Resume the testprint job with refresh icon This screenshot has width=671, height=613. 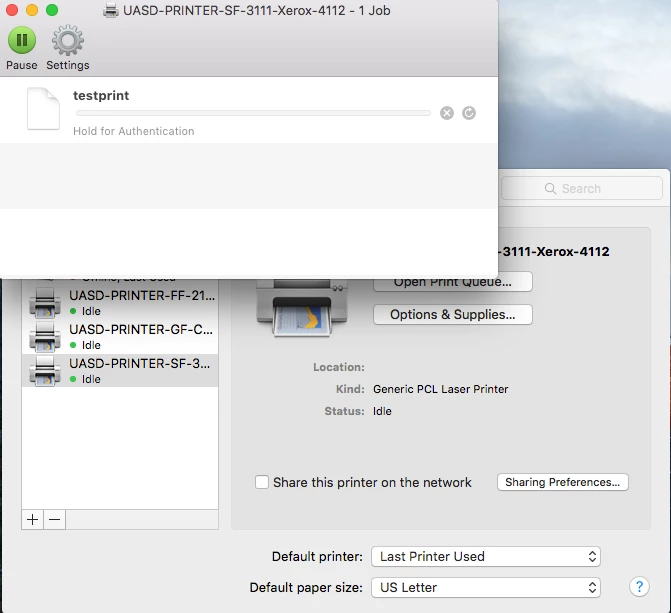469,113
